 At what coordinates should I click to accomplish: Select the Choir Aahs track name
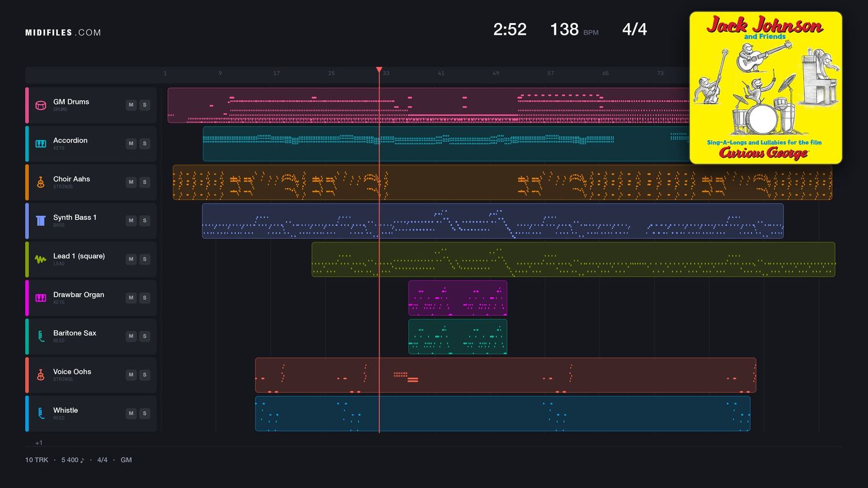[72, 179]
